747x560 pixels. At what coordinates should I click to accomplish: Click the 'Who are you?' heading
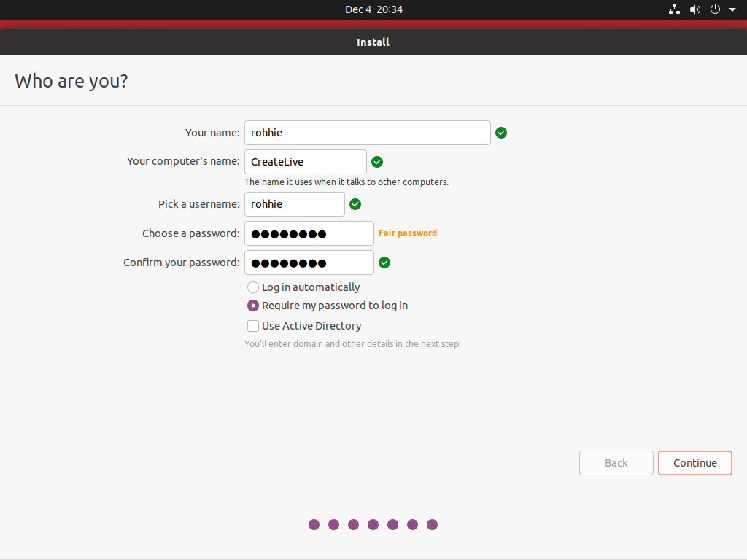(x=71, y=82)
